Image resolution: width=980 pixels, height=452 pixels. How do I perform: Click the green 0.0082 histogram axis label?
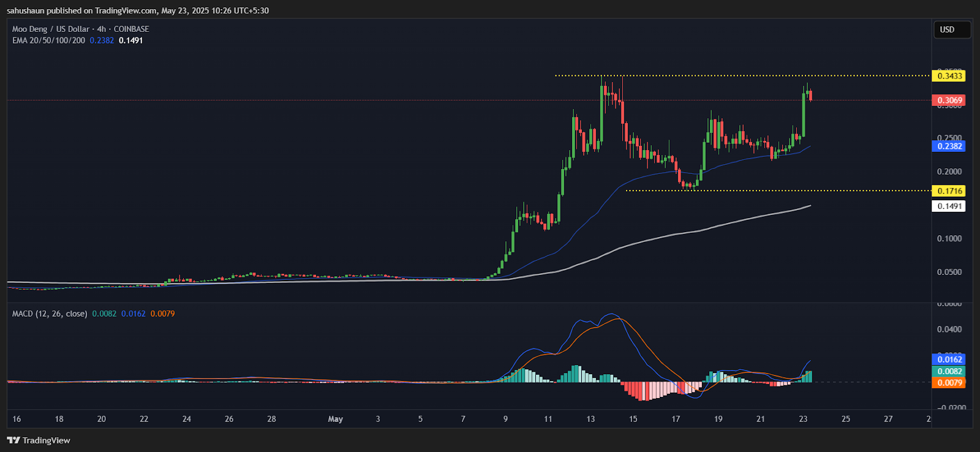[949, 371]
